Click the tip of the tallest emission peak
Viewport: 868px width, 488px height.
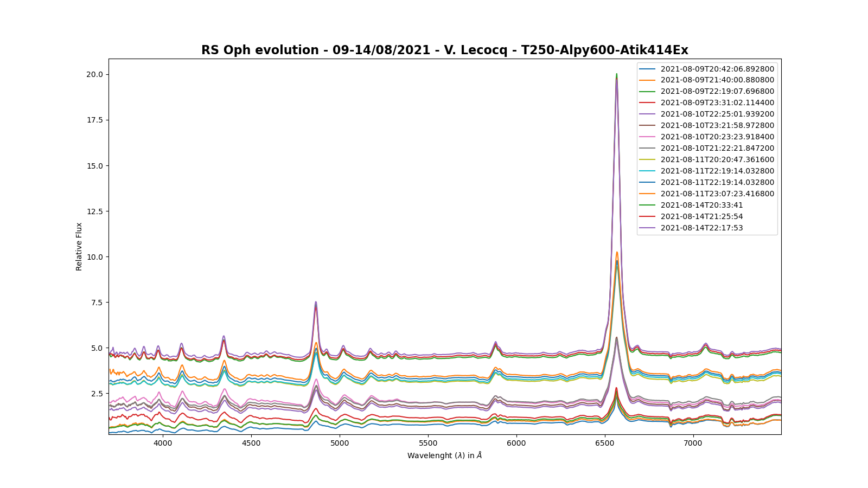pyautogui.click(x=616, y=74)
